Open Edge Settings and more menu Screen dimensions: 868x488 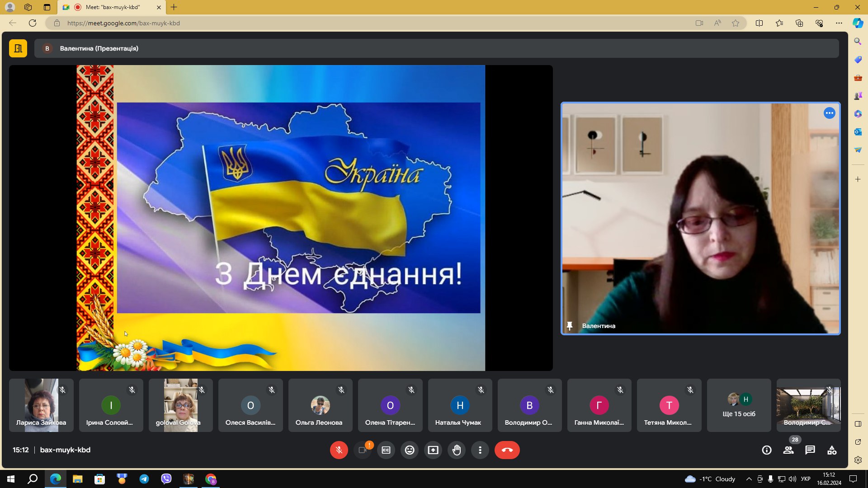[839, 23]
